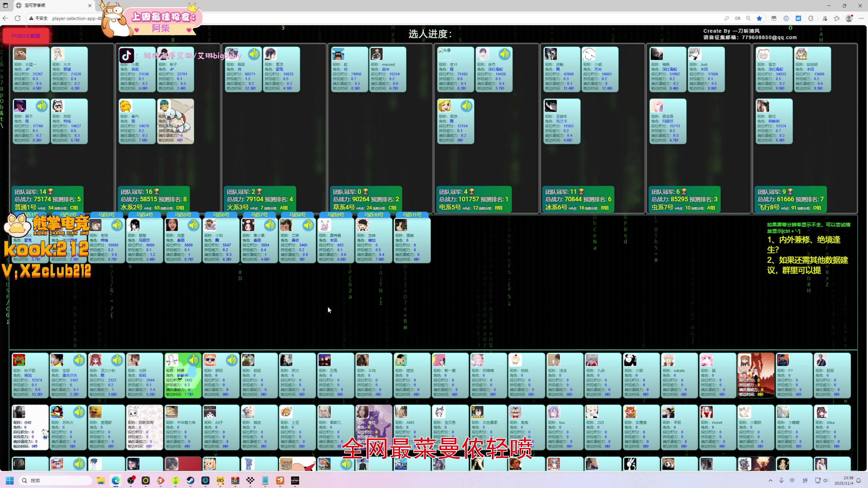This screenshot has height=488, width=868.
Task: Click the sound icon on 果小果's card
Action: tap(270, 225)
